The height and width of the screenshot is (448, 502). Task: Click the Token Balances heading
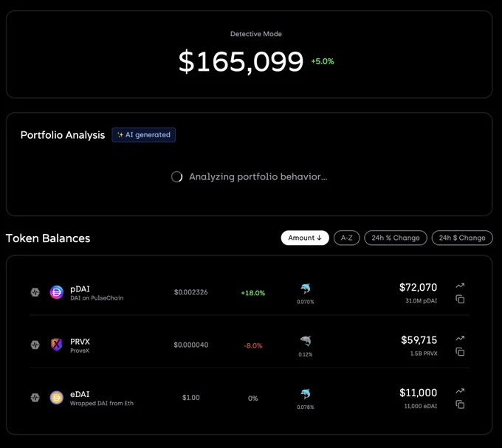[x=48, y=238]
